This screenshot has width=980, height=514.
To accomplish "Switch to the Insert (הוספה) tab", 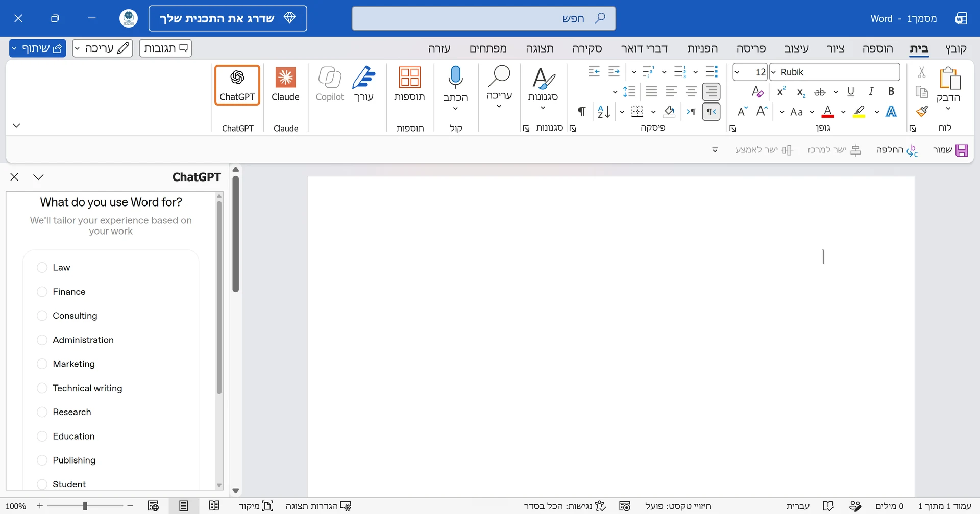I will (877, 48).
